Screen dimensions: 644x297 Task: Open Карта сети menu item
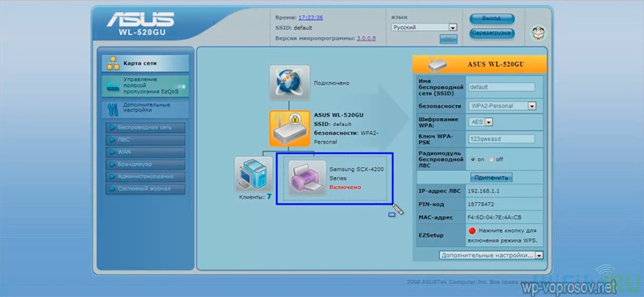pyautogui.click(x=145, y=64)
